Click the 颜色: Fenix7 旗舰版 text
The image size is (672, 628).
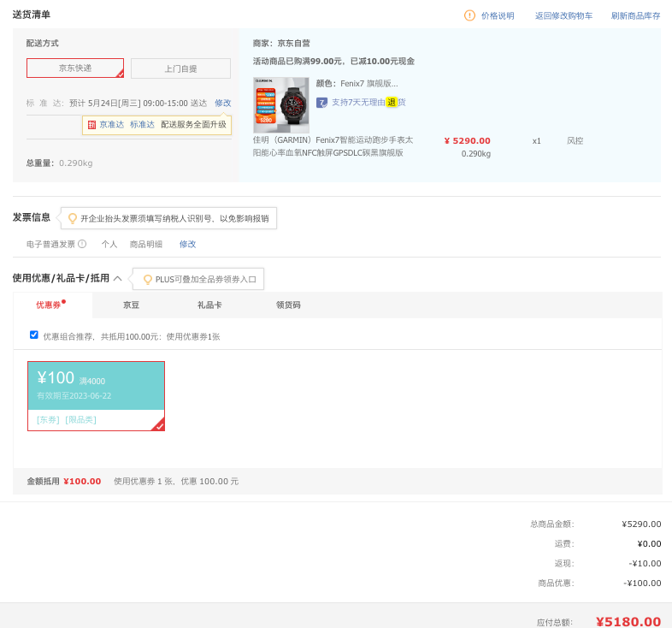[357, 83]
